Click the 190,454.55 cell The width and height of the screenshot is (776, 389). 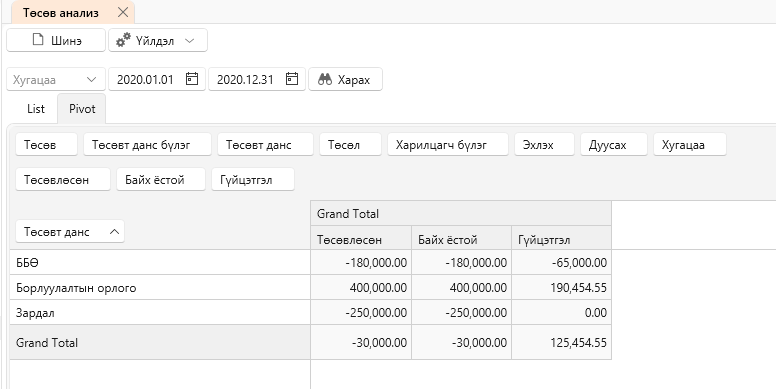(x=561, y=288)
